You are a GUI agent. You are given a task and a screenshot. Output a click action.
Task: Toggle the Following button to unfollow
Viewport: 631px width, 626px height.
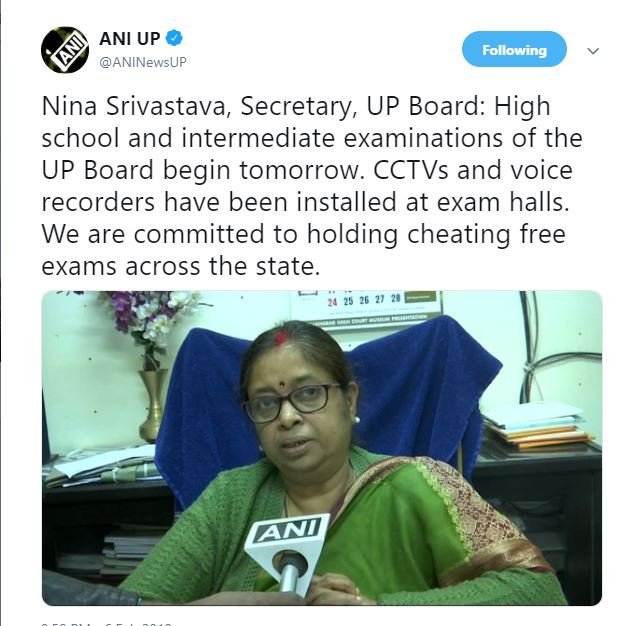click(x=514, y=49)
